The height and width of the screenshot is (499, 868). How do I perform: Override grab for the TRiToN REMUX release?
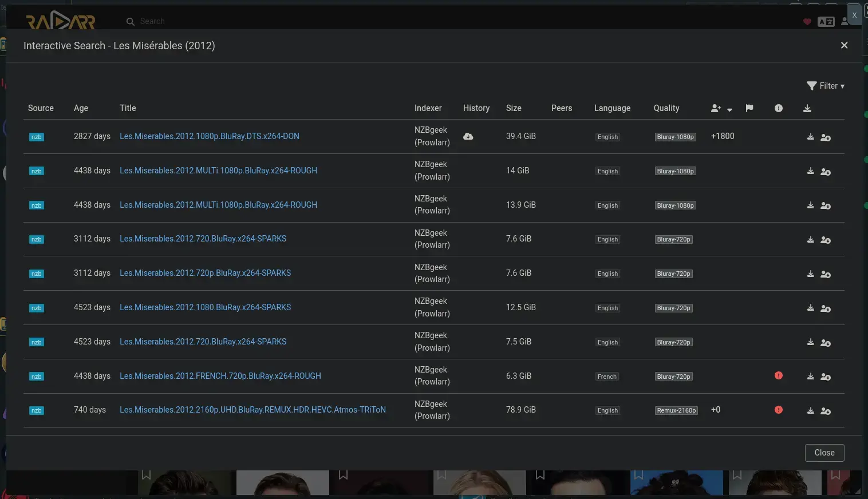click(x=826, y=411)
